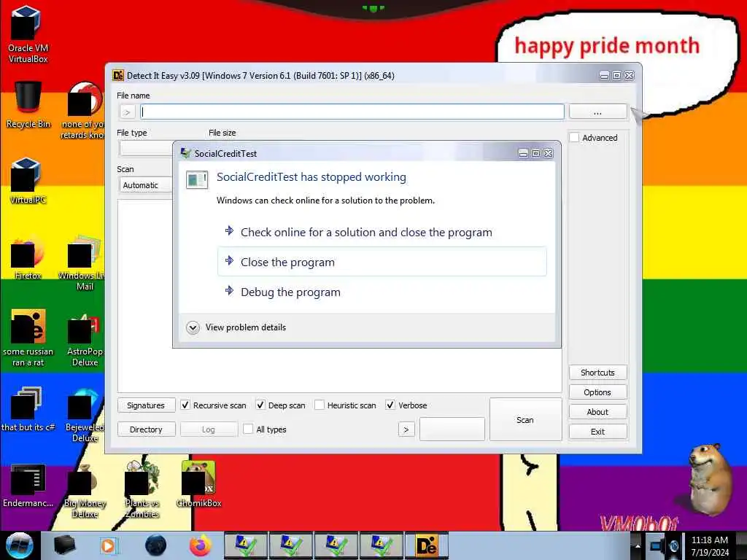This screenshot has width=747, height=560.
Task: Click the Exit button
Action: click(x=598, y=432)
